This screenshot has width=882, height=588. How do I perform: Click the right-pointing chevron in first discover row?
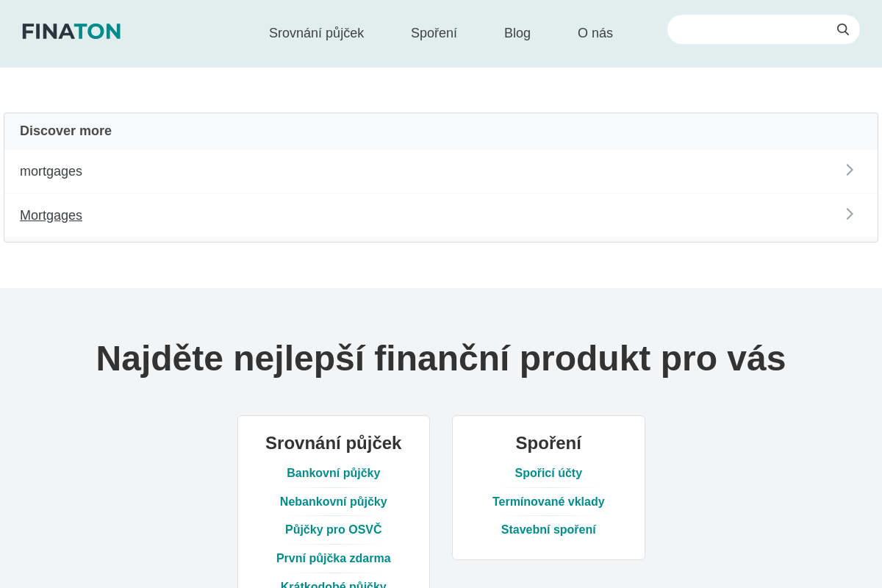tap(849, 170)
